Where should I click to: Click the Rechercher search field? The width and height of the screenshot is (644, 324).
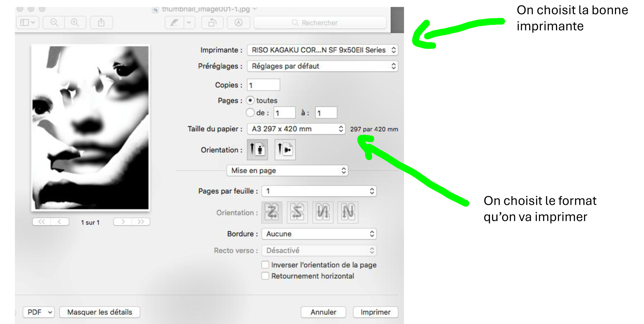tap(320, 23)
